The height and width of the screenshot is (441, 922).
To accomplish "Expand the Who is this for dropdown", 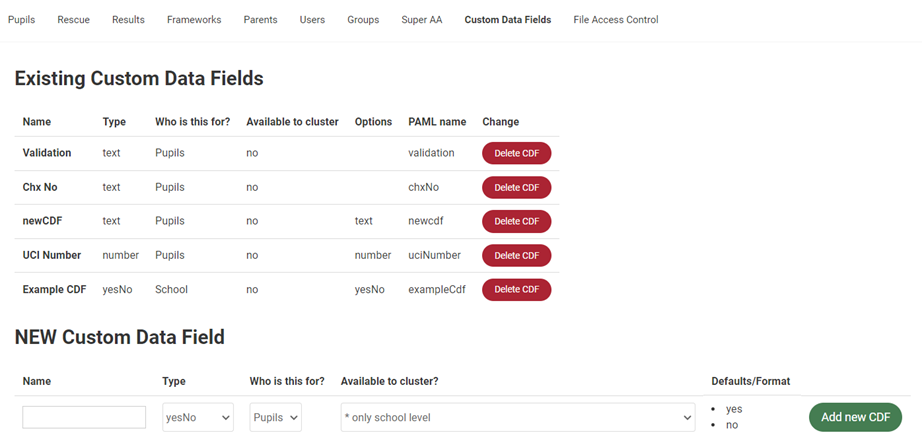I will (276, 417).
